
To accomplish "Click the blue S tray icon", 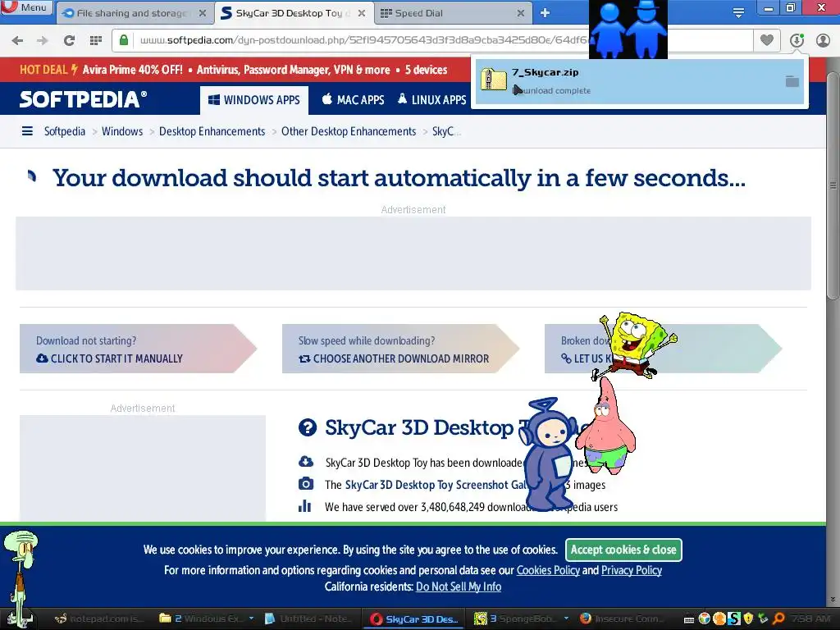I will 734,619.
